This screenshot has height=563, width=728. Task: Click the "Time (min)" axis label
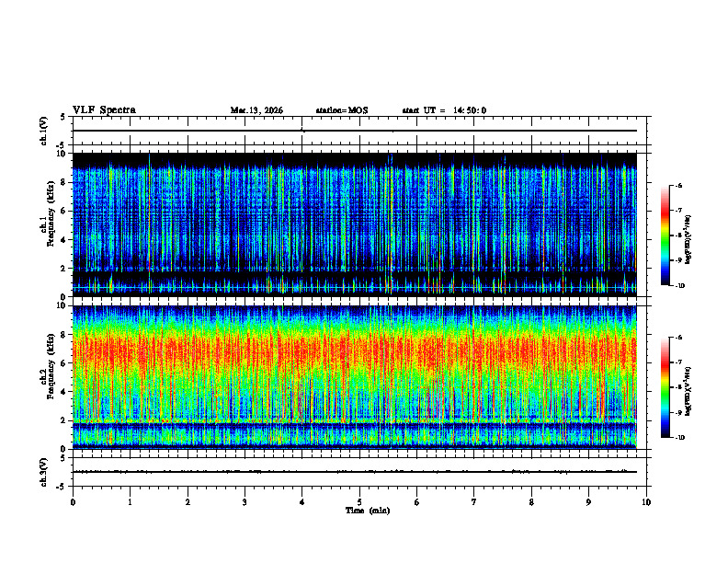(368, 511)
